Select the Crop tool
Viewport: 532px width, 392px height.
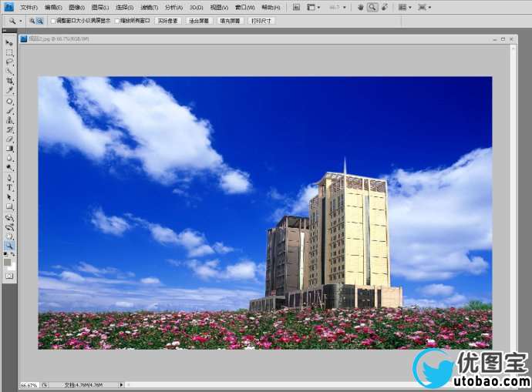(9, 81)
